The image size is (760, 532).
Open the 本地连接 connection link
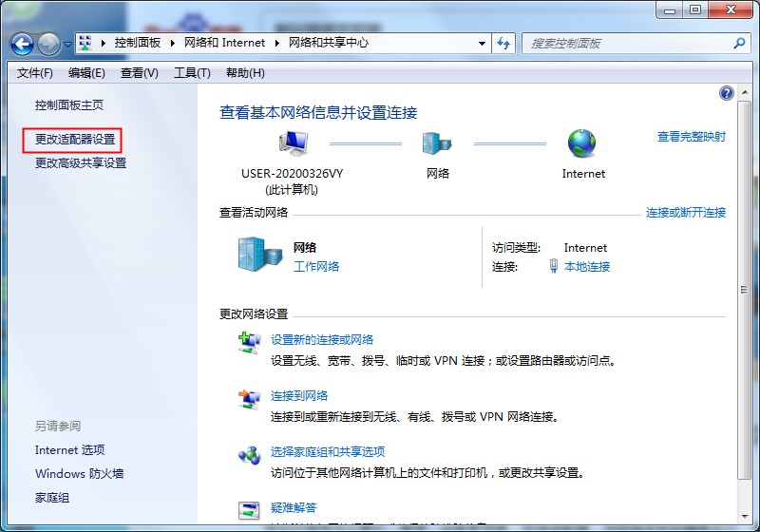tap(587, 267)
